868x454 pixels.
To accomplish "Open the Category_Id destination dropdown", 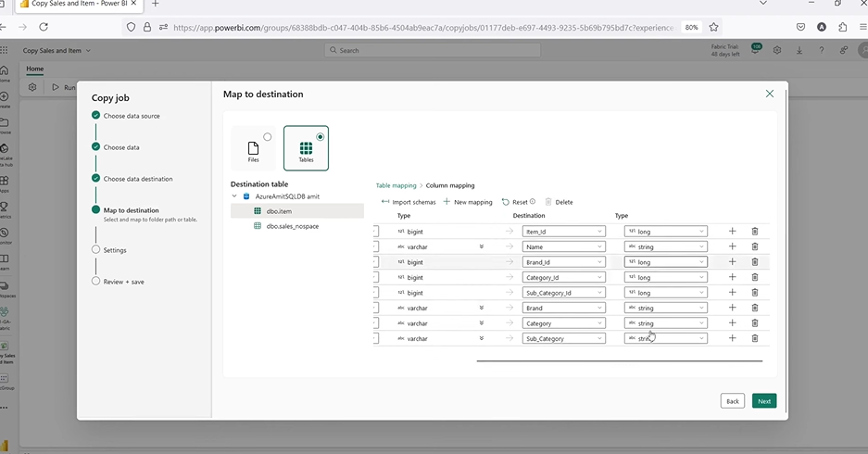I will pyautogui.click(x=563, y=277).
